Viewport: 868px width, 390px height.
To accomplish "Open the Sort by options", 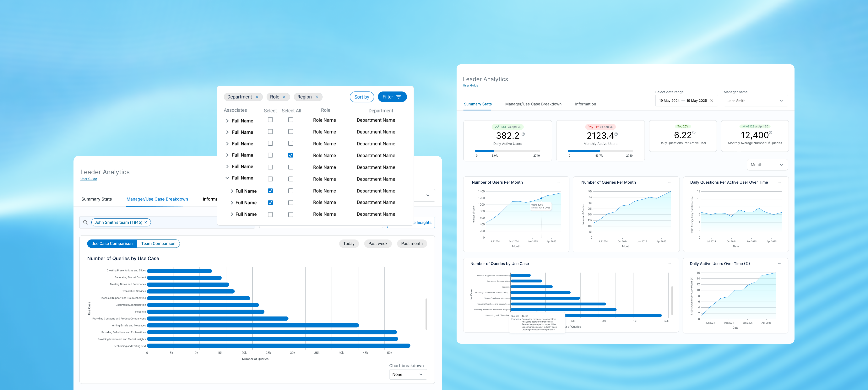I will point(361,97).
